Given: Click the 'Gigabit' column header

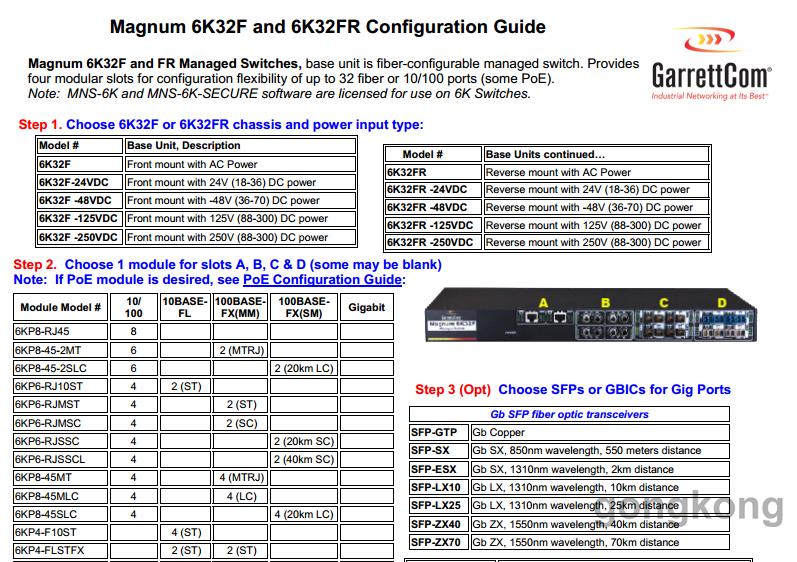Looking at the screenshot, I should (366, 307).
